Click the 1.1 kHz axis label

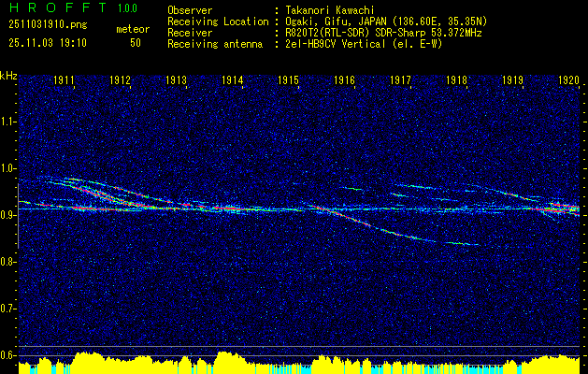pos(8,122)
